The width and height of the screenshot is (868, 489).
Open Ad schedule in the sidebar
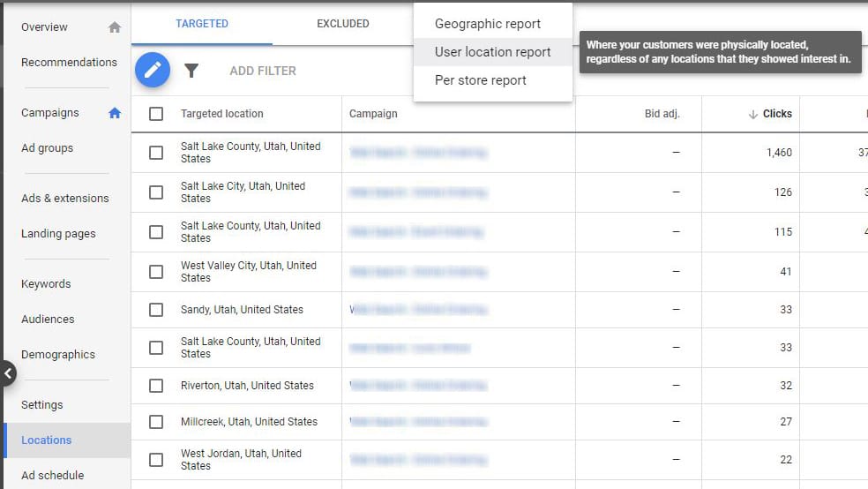pyautogui.click(x=53, y=475)
